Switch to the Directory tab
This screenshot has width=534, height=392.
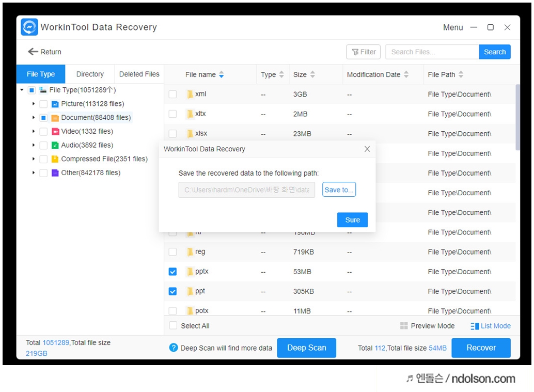[90, 74]
